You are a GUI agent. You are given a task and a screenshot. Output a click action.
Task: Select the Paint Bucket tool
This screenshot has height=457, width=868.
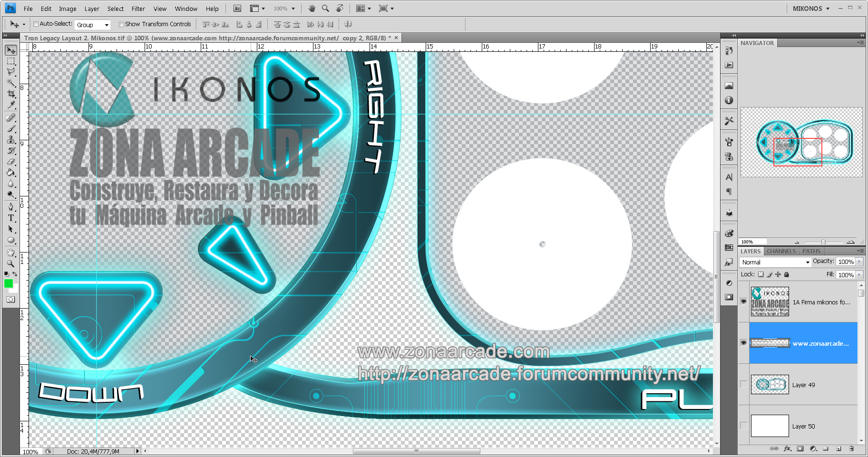11,173
